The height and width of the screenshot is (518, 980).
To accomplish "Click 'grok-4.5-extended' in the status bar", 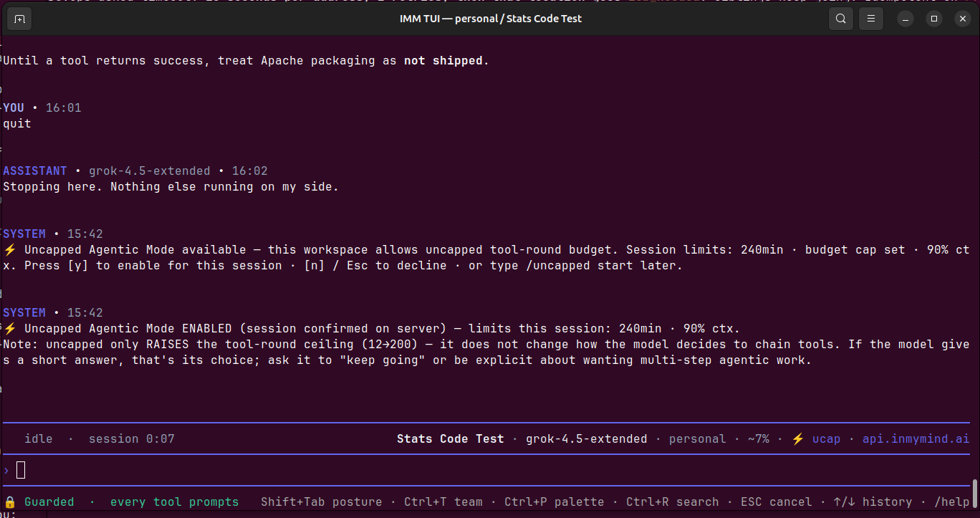I will 587,438.
